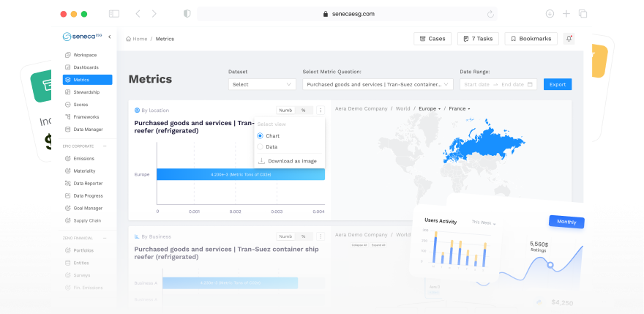Collapse the Seneca sidebar with arrow icon
644x314 pixels.
[x=109, y=37]
